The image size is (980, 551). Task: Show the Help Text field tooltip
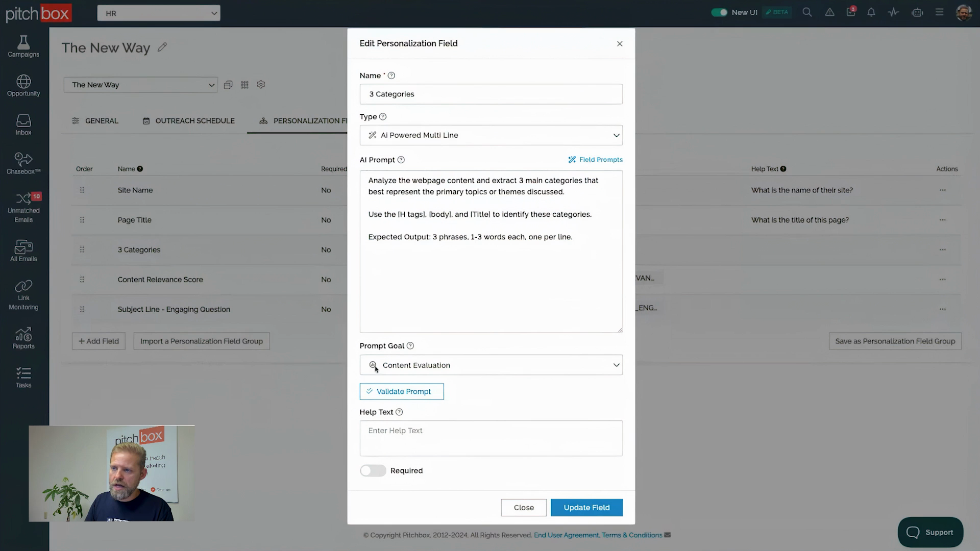[x=399, y=412]
